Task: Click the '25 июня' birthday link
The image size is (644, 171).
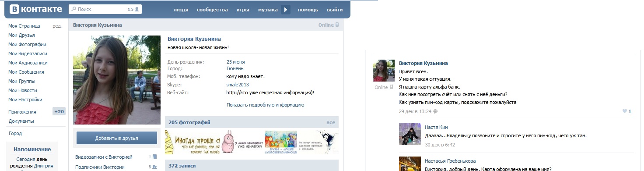Action: click(x=235, y=62)
